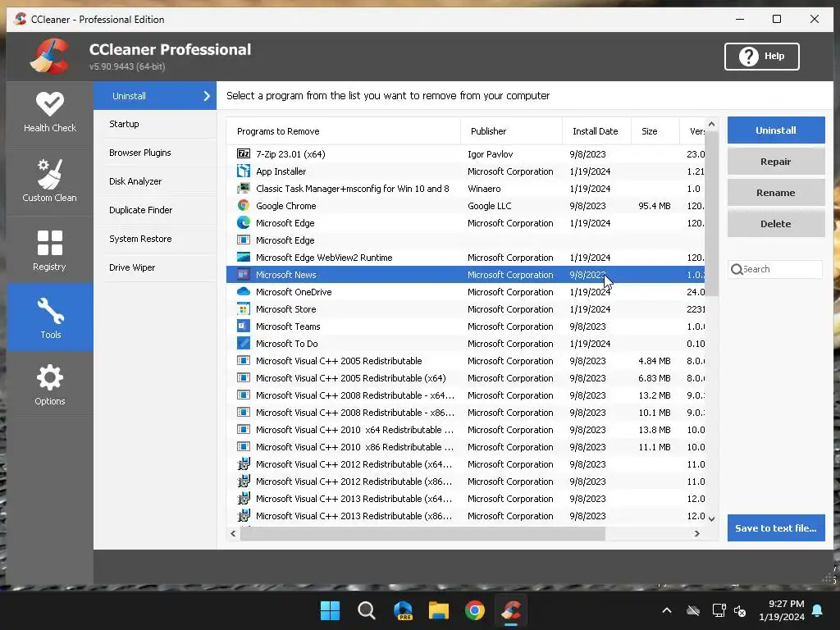840x630 pixels.
Task: Click the 13.8 MB size cell
Action: [654, 430]
